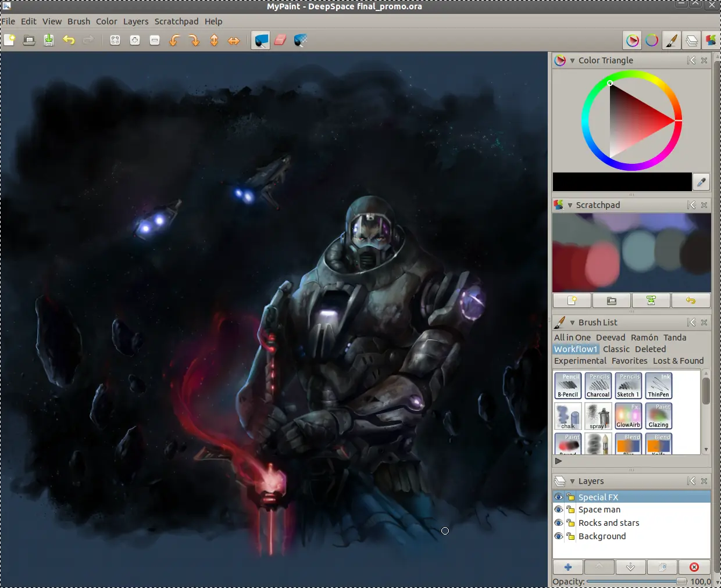Toggle the Scratchpad panel from the toolbar

click(711, 40)
